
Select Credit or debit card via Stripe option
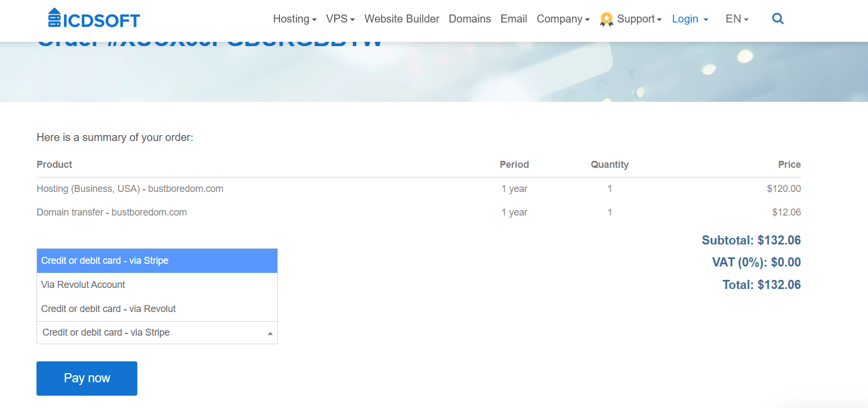pos(157,261)
